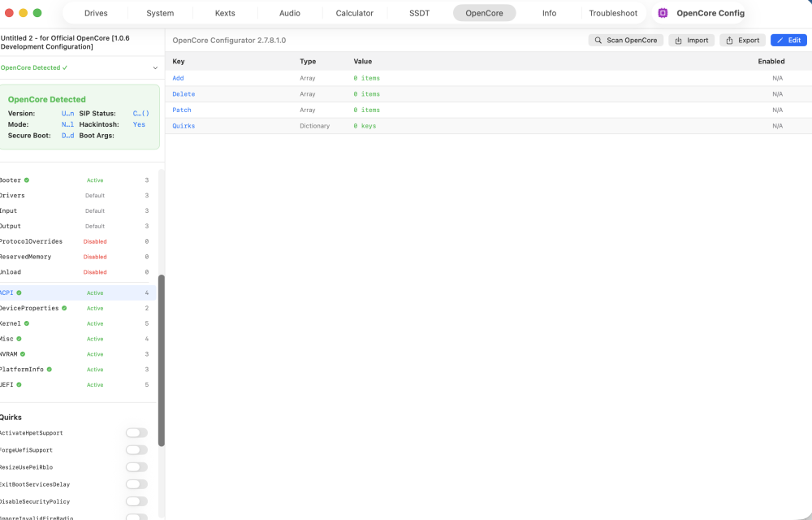
Task: Select the Input section row
Action: coord(76,210)
